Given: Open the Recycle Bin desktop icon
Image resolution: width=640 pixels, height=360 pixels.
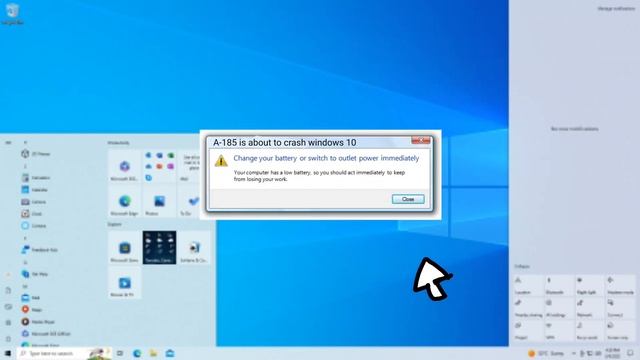Looking at the screenshot, I should click(x=12, y=13).
